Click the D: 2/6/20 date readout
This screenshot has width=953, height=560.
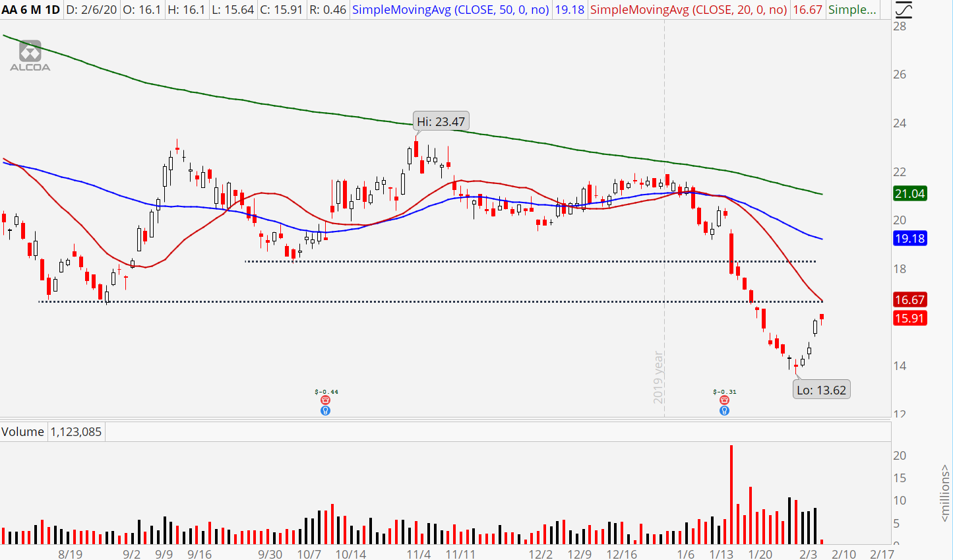[x=91, y=10]
